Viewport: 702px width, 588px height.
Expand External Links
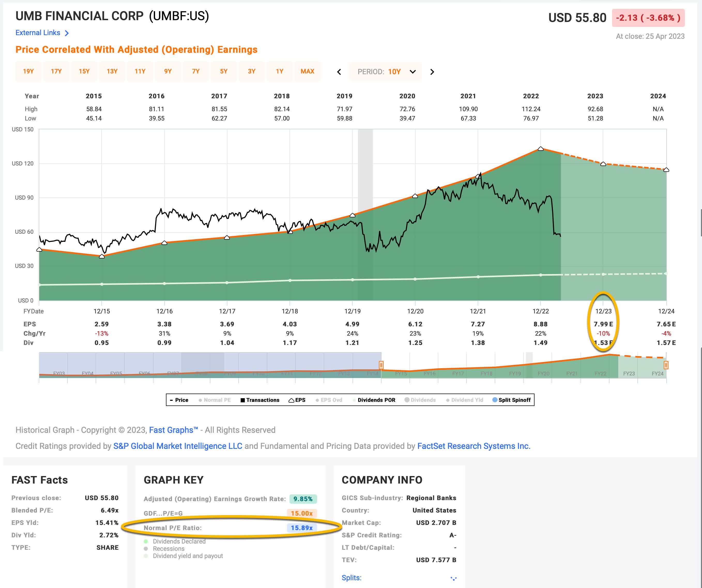(42, 33)
